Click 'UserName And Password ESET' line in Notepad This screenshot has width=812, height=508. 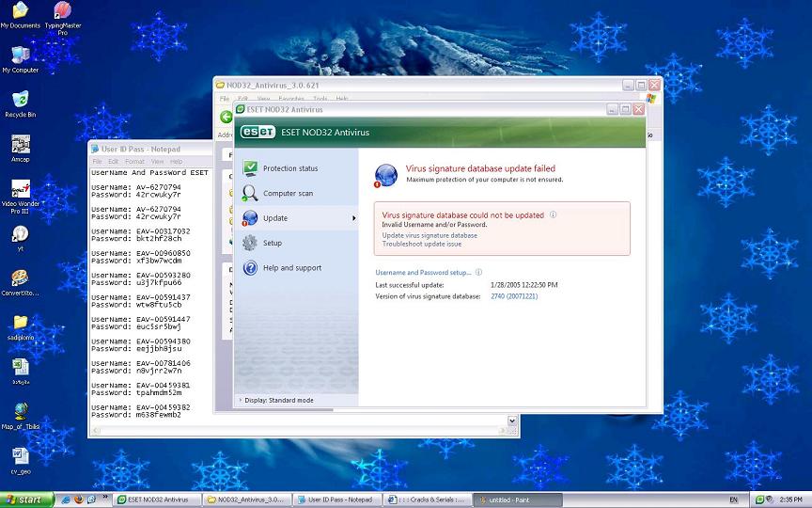coord(149,172)
